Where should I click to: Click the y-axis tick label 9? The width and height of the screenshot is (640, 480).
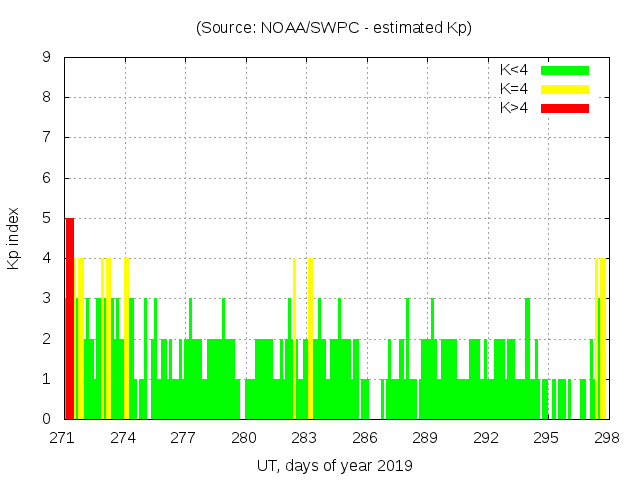pos(47,58)
